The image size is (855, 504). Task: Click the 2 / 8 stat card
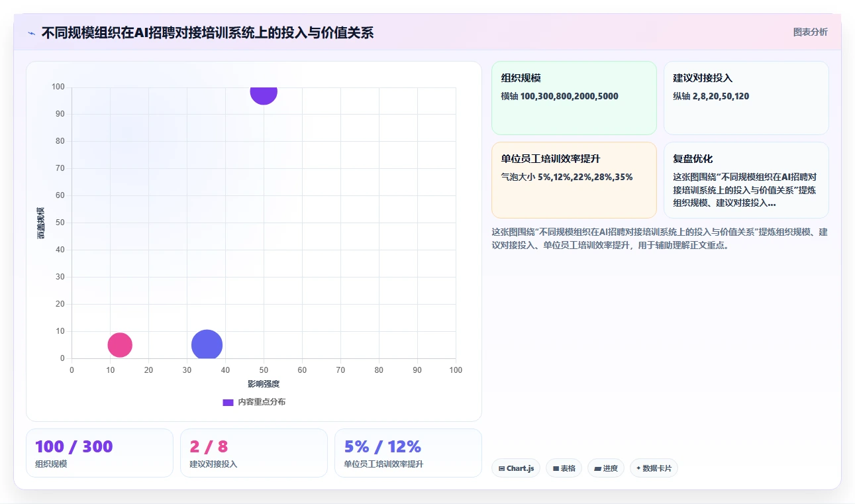(x=254, y=453)
